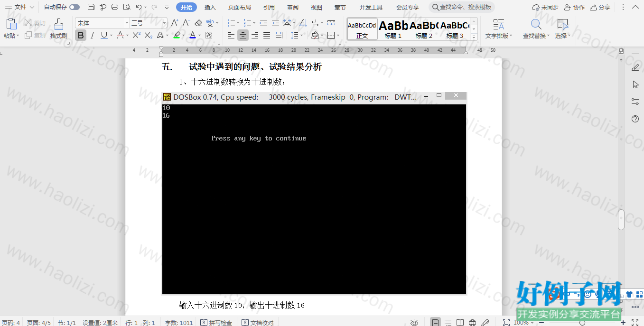Switch to the 开发工具 tab
The height and width of the screenshot is (326, 644).
371,7
